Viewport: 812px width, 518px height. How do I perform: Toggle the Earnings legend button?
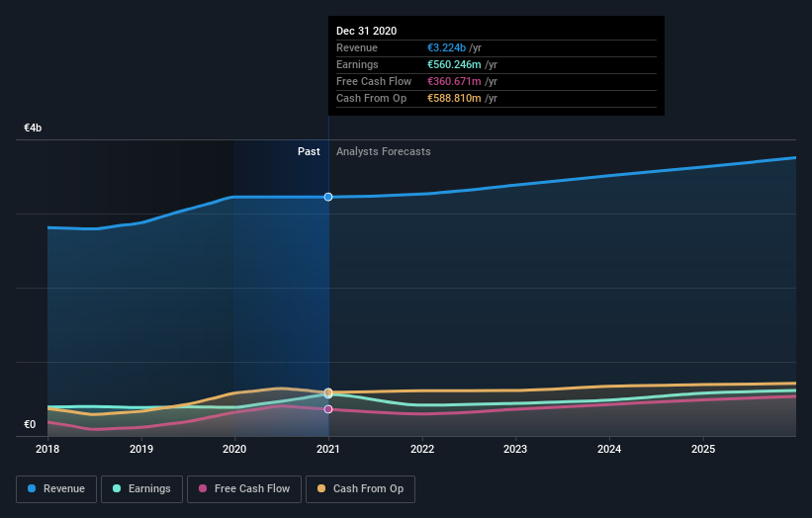click(x=141, y=489)
